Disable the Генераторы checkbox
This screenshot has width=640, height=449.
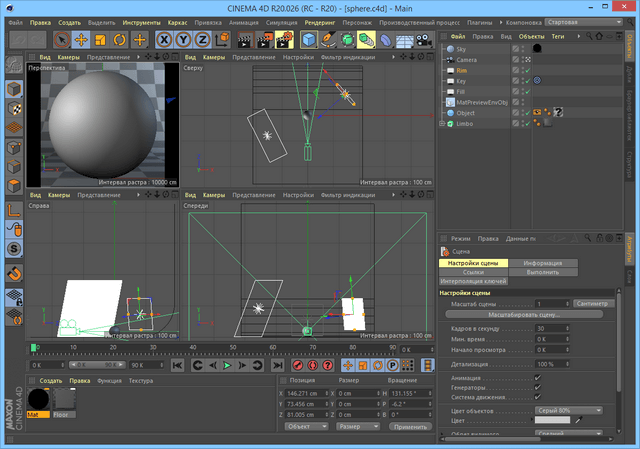pyautogui.click(x=539, y=388)
